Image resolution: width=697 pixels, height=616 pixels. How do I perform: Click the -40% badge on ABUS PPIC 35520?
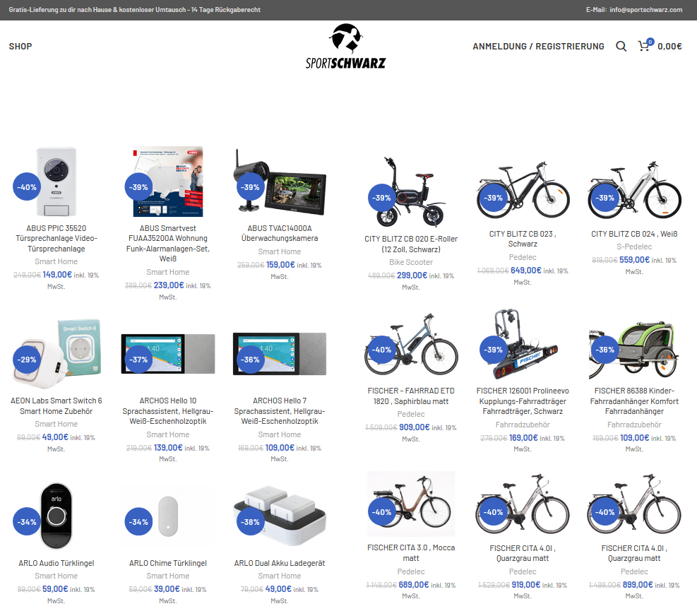pos(27,186)
